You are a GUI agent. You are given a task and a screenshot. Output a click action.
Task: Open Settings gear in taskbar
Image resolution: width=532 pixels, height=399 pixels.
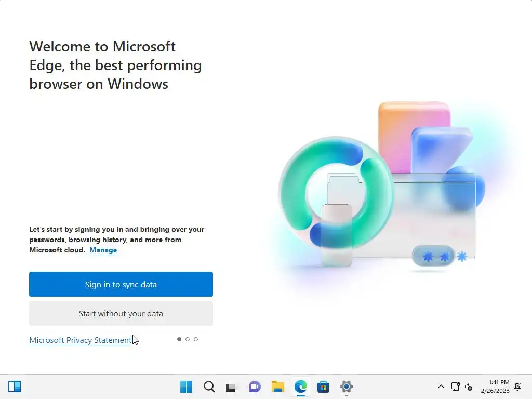tap(347, 387)
